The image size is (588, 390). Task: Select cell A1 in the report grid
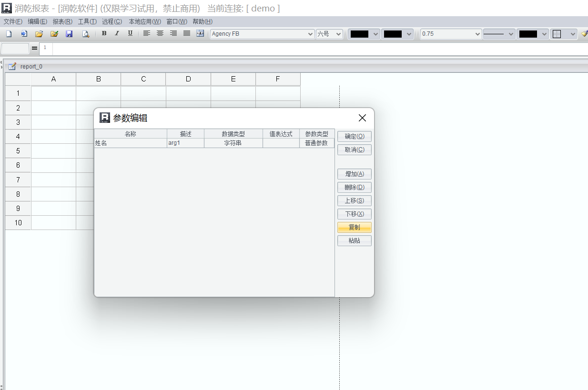click(53, 93)
